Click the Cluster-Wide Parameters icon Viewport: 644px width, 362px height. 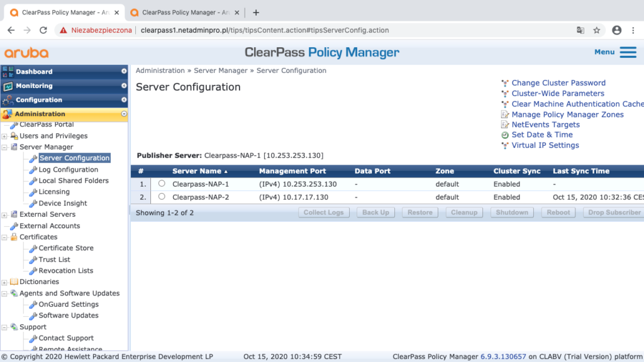tap(505, 94)
